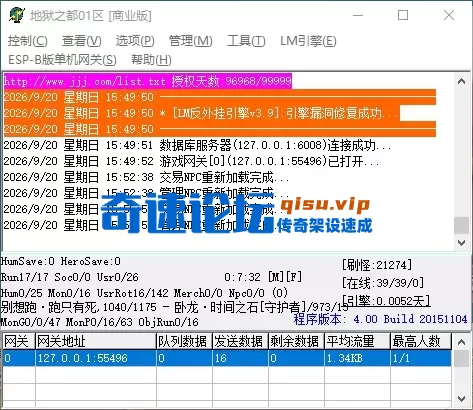Image resolution: width=473 pixels, height=410 pixels.
Task: Click the 游戏网关[0] 已打开 log line
Action: (192, 161)
